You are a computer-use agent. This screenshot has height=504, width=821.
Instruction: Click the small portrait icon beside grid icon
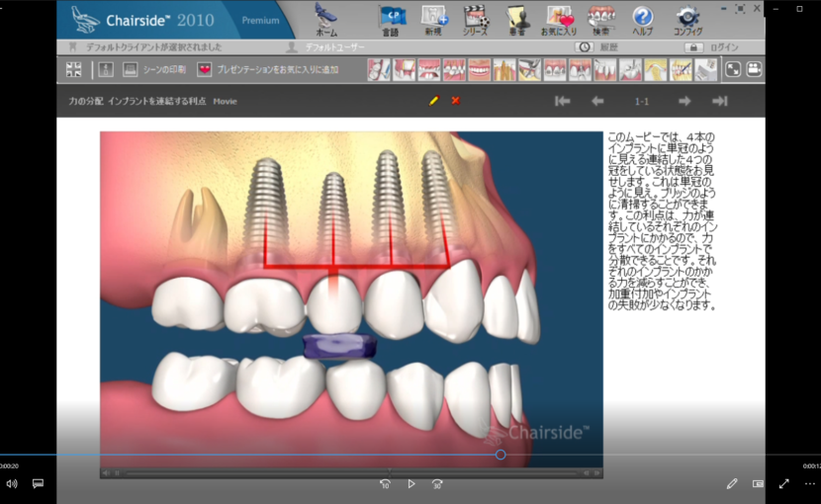point(106,69)
